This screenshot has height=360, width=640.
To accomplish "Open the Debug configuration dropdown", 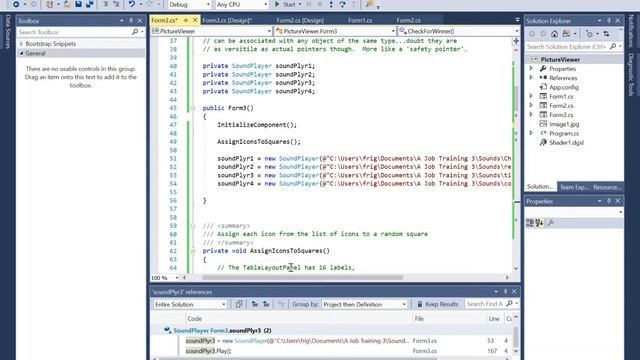I will [189, 4].
